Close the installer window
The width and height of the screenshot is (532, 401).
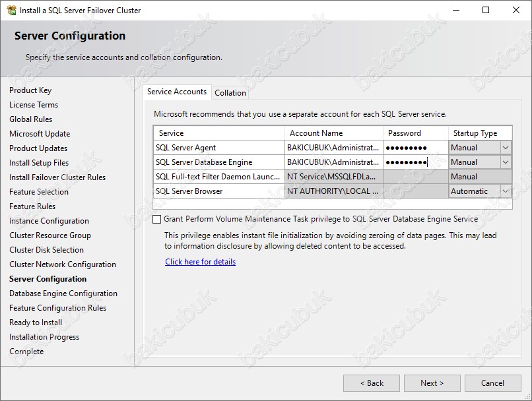pyautogui.click(x=516, y=10)
